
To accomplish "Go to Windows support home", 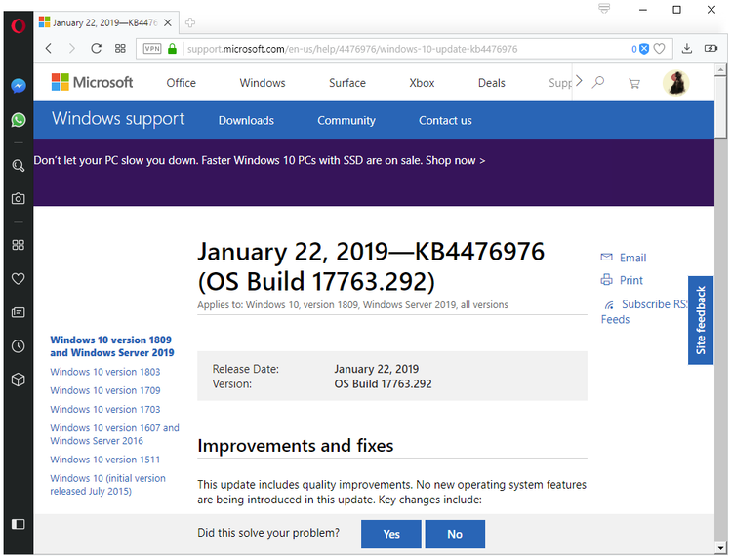I will [x=118, y=118].
